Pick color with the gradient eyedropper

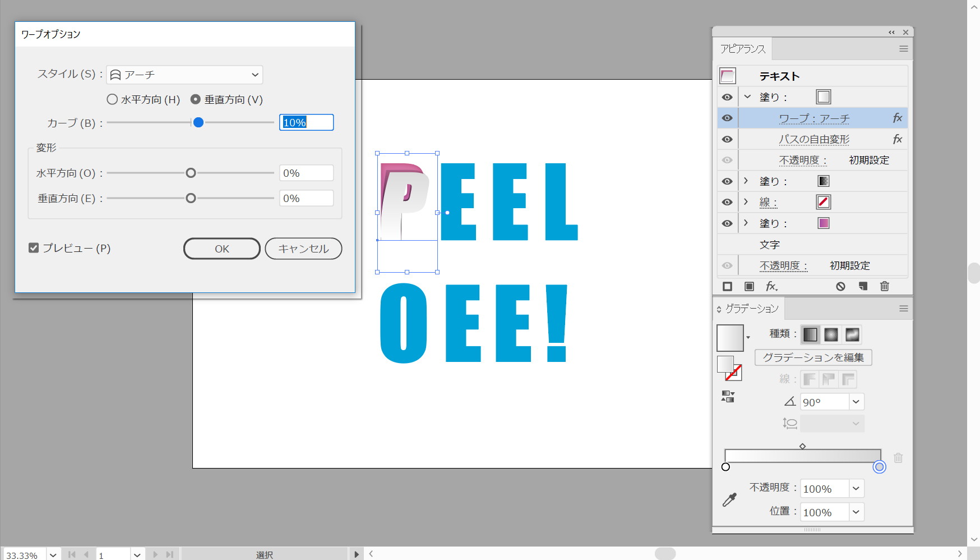click(x=729, y=500)
